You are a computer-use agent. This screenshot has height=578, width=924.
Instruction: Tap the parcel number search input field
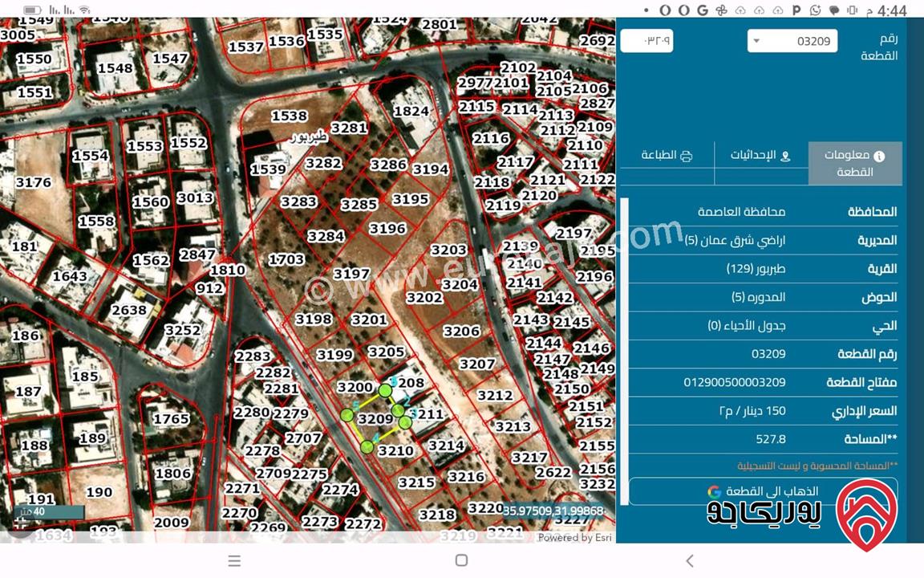646,40
